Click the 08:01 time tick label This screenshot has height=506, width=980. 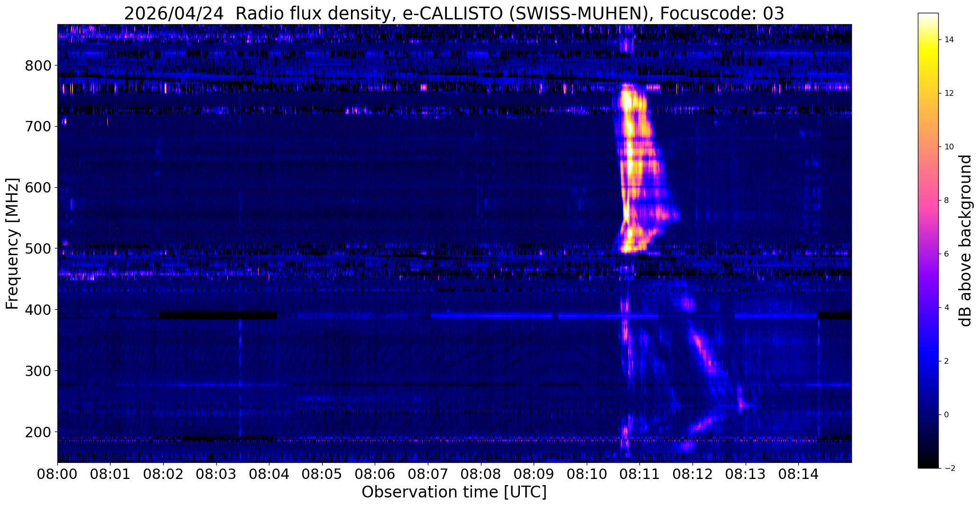click(111, 474)
